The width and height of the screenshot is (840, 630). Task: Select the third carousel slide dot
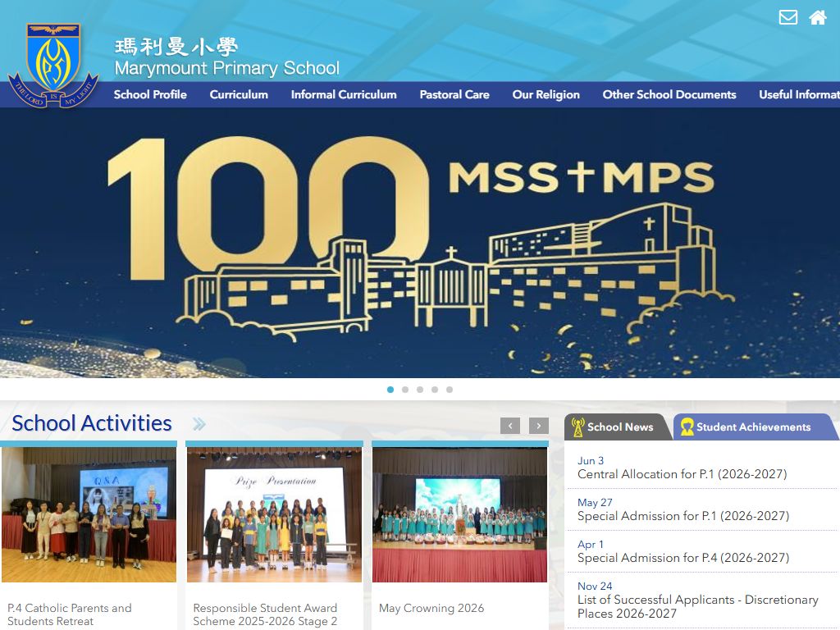point(420,390)
